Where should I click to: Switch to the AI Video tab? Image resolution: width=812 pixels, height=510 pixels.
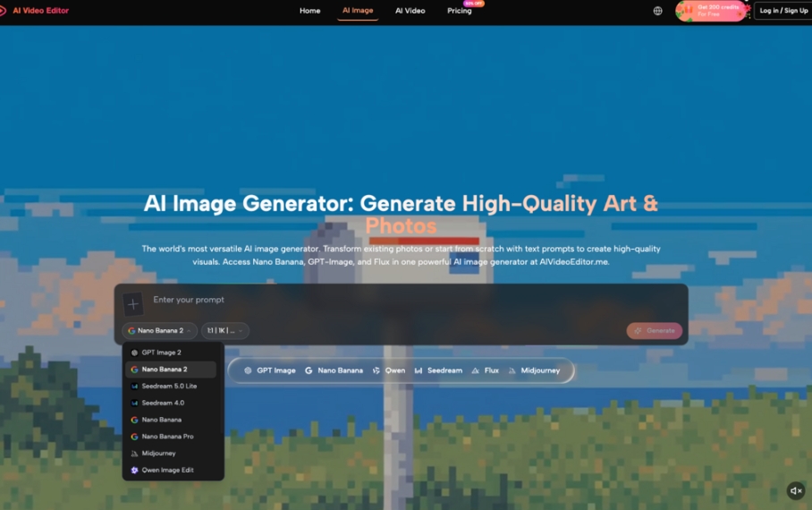[410, 11]
